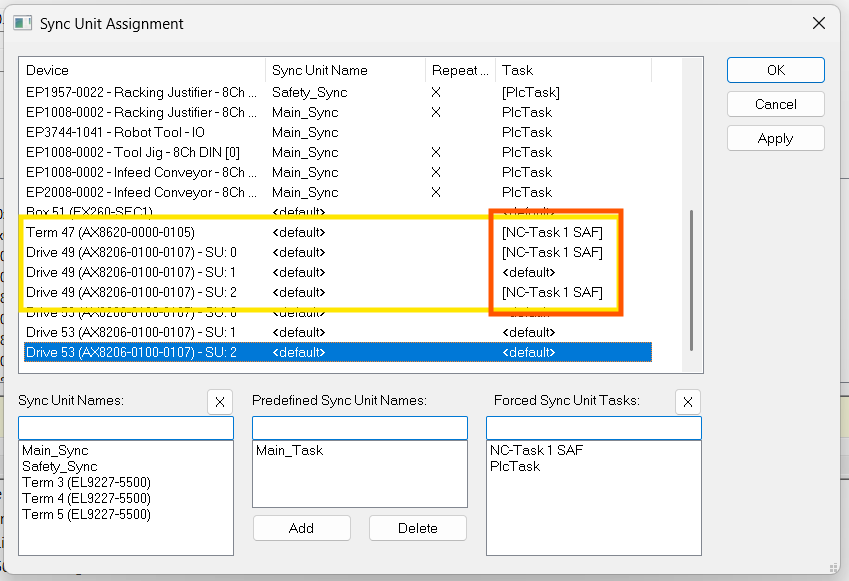The width and height of the screenshot is (849, 581).
Task: Click the Delete button
Action: [x=417, y=528]
